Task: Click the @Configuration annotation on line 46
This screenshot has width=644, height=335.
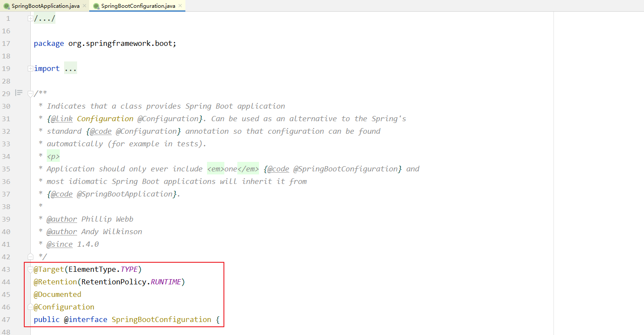Action: point(64,307)
